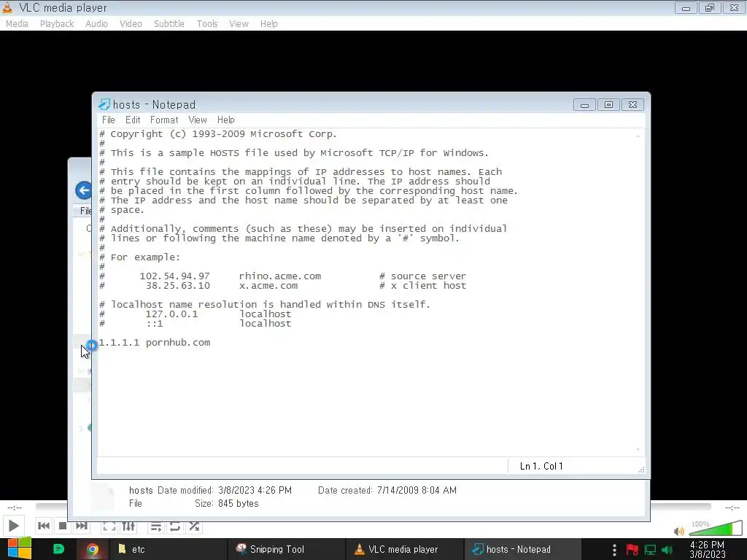
Task: Open VLC Tools menu
Action: (206, 24)
